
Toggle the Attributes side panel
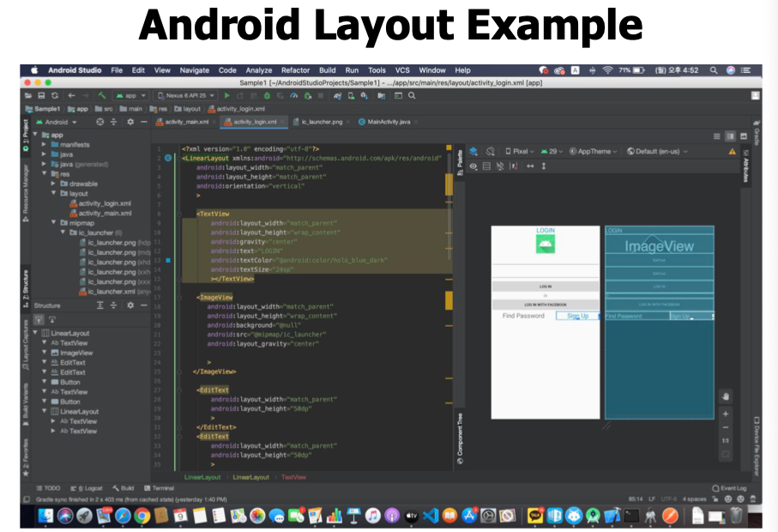[x=745, y=166]
